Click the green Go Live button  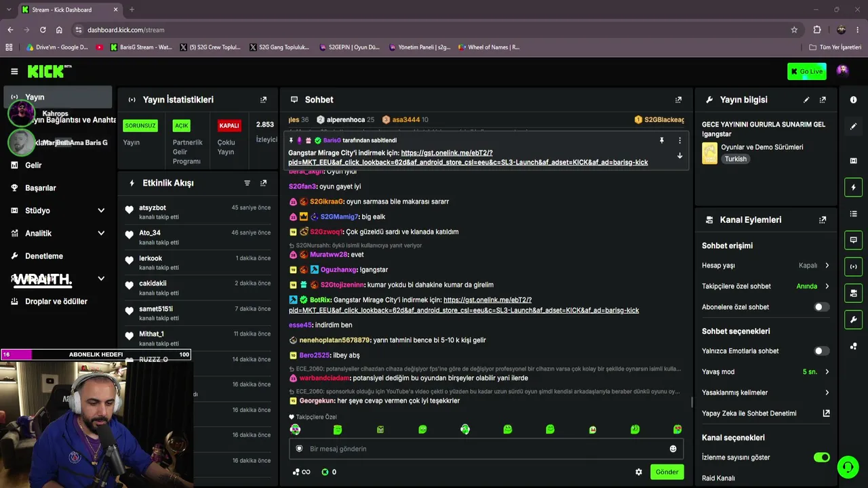[x=806, y=71]
